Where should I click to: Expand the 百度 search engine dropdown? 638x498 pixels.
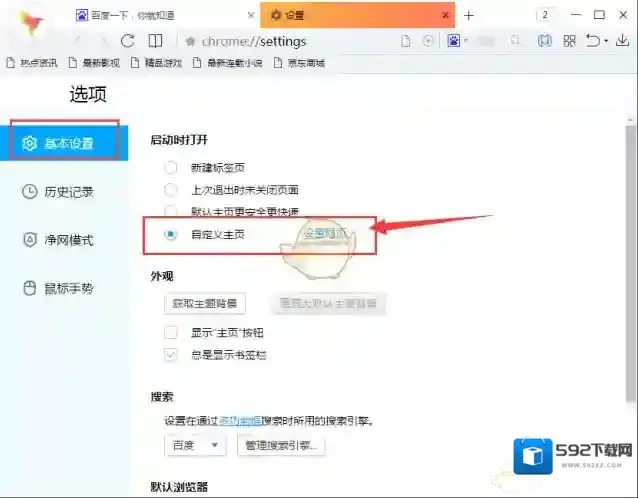tap(195, 445)
